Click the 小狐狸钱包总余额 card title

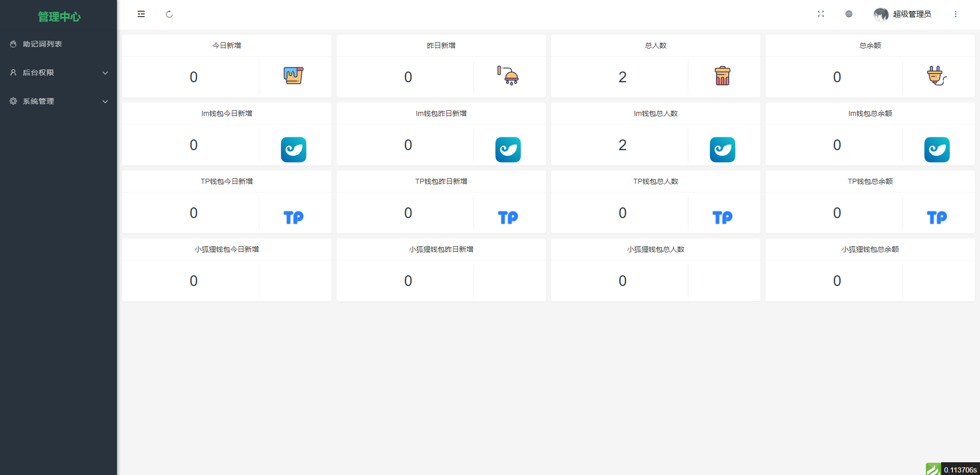tap(870, 249)
